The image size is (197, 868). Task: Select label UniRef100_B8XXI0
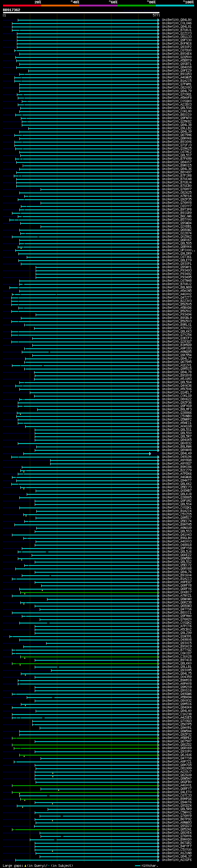[177, 115]
